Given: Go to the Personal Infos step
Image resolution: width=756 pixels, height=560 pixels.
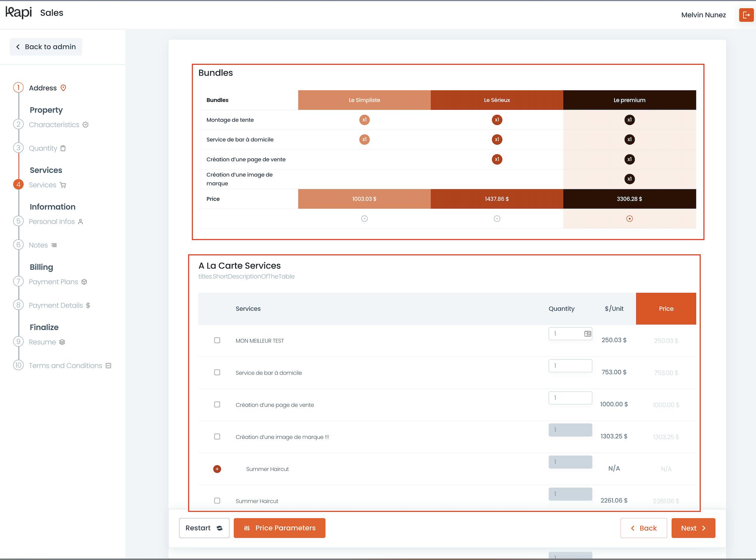Looking at the screenshot, I should (52, 221).
